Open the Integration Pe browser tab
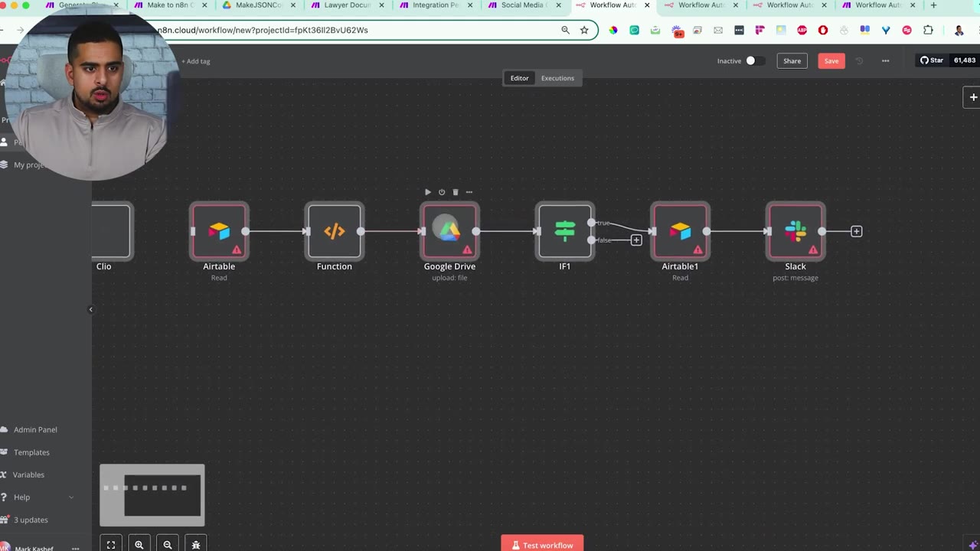Image resolution: width=980 pixels, height=551 pixels. [x=436, y=5]
